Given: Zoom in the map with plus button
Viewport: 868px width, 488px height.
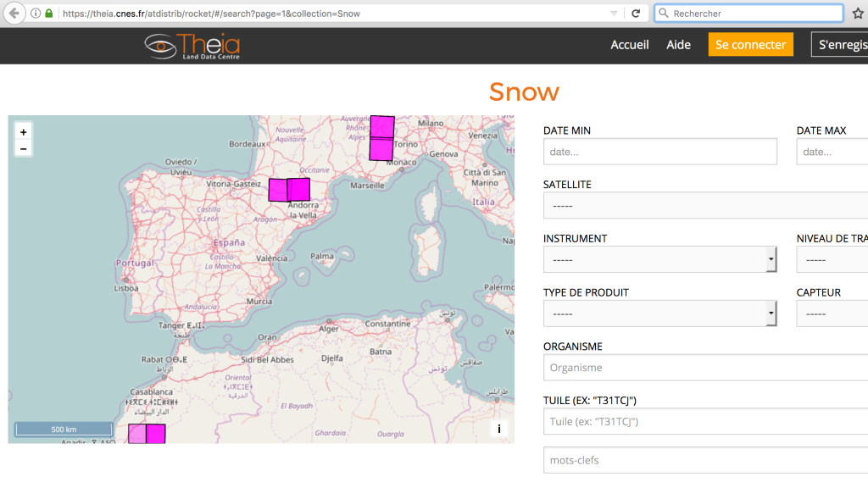Looking at the screenshot, I should 23,132.
